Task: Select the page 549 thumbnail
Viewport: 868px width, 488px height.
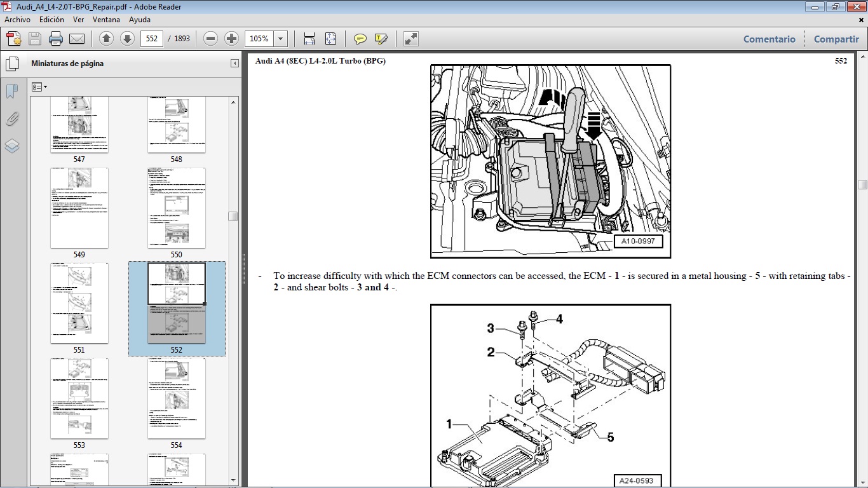Action: 79,208
